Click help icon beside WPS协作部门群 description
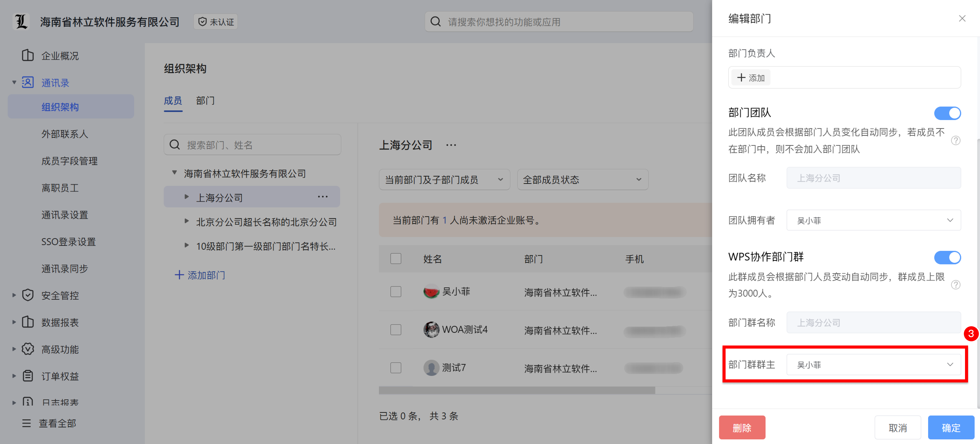 click(x=955, y=285)
